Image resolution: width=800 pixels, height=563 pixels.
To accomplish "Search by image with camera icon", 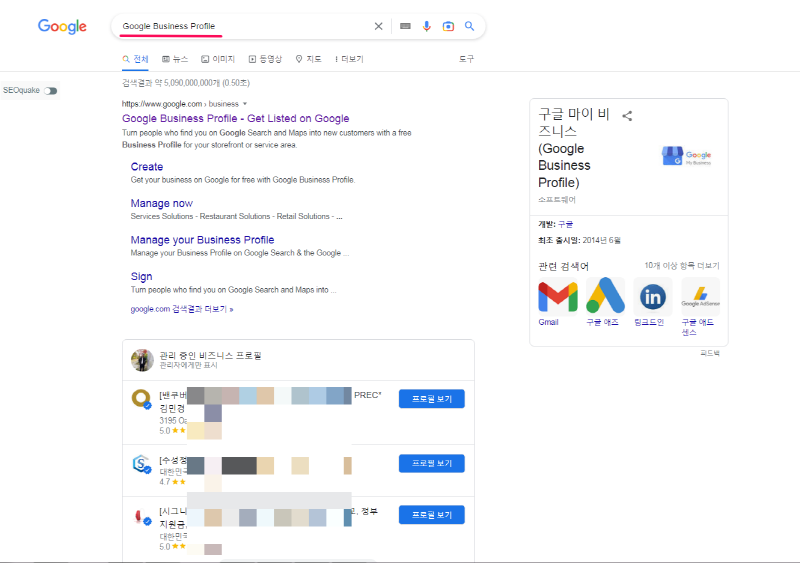I will (448, 26).
